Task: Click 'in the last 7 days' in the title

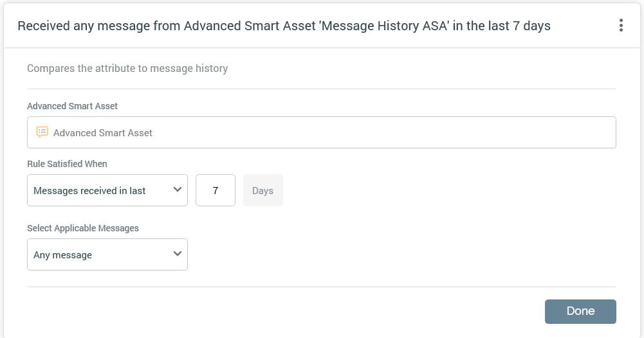Action: click(506, 26)
